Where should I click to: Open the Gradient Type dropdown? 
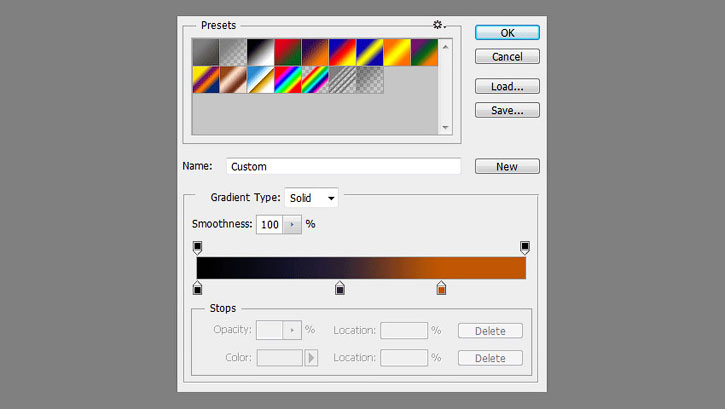tap(311, 198)
